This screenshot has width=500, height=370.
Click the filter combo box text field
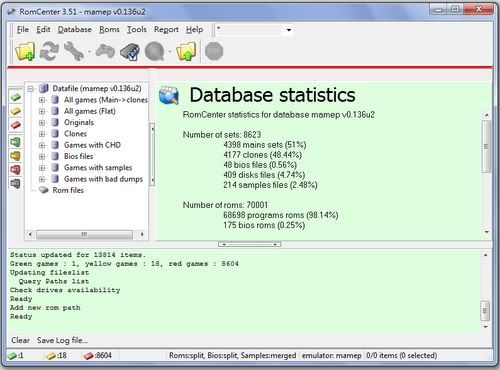pyautogui.click(x=250, y=30)
